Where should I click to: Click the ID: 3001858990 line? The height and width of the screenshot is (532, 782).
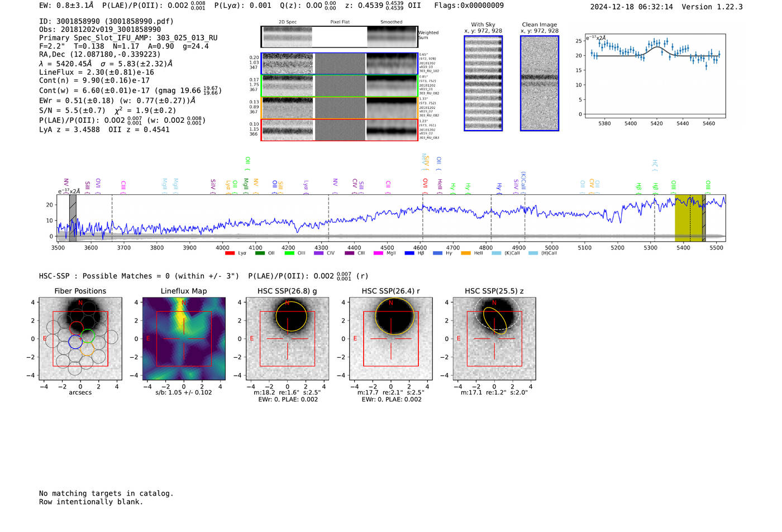tap(106, 21)
